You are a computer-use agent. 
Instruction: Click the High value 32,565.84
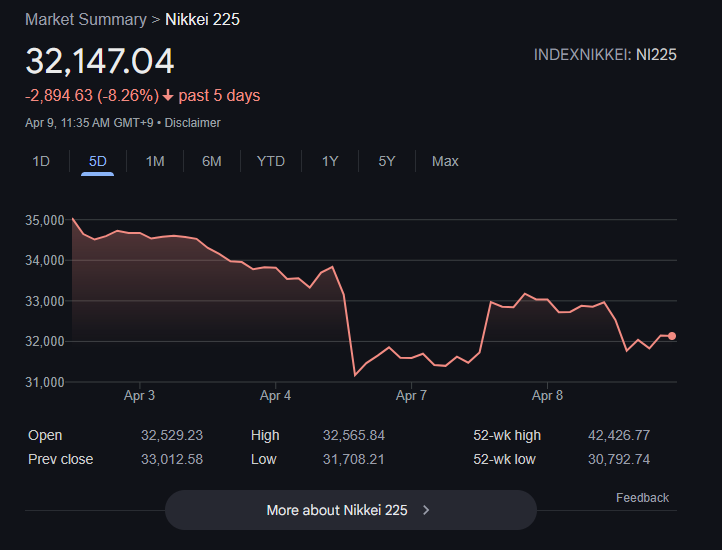pos(354,435)
